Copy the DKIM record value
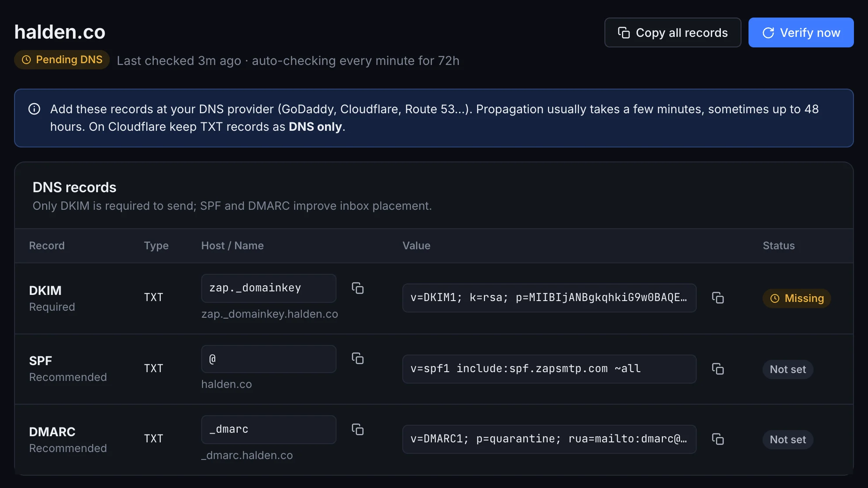This screenshot has height=488, width=868. [718, 298]
